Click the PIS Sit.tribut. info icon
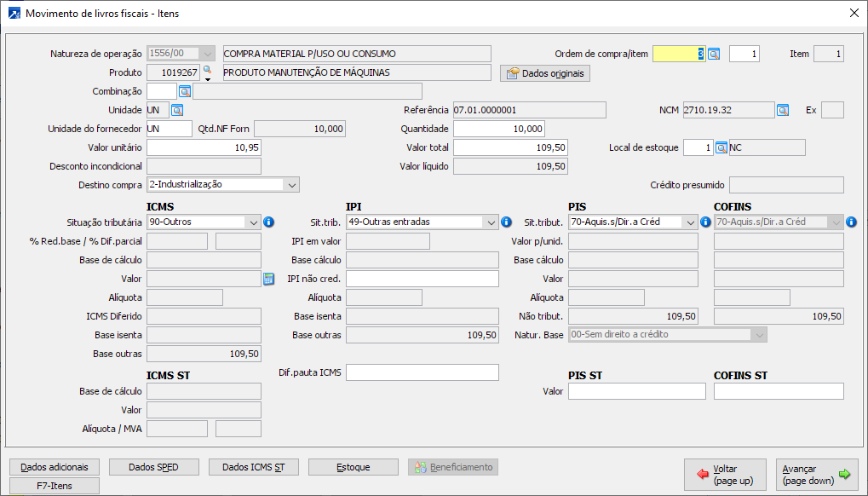Image resolution: width=868 pixels, height=496 pixels. pos(705,222)
